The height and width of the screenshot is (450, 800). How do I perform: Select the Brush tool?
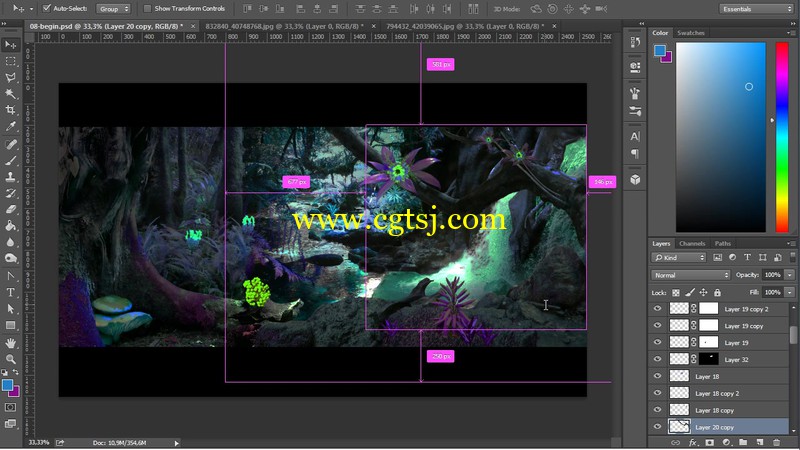[x=10, y=161]
